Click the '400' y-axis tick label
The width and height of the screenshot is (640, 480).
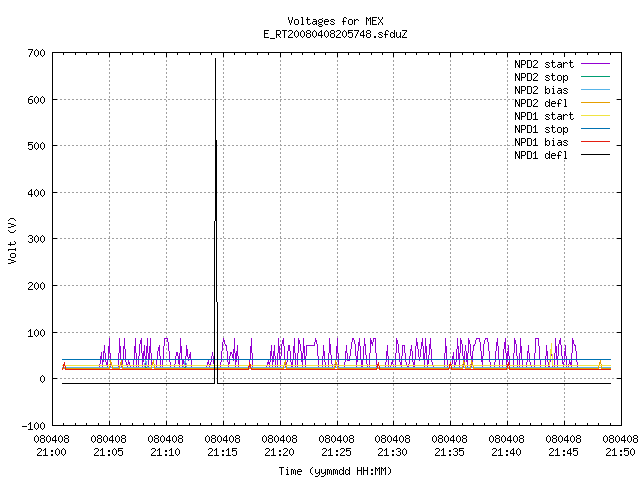37,193
